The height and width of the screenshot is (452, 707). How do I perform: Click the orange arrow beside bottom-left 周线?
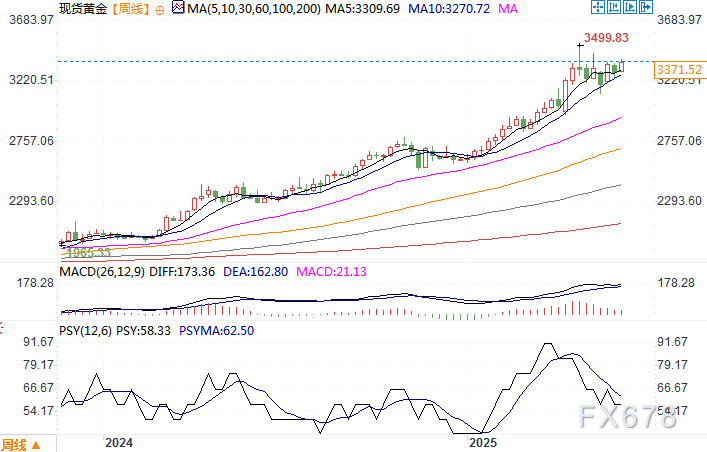[37, 444]
